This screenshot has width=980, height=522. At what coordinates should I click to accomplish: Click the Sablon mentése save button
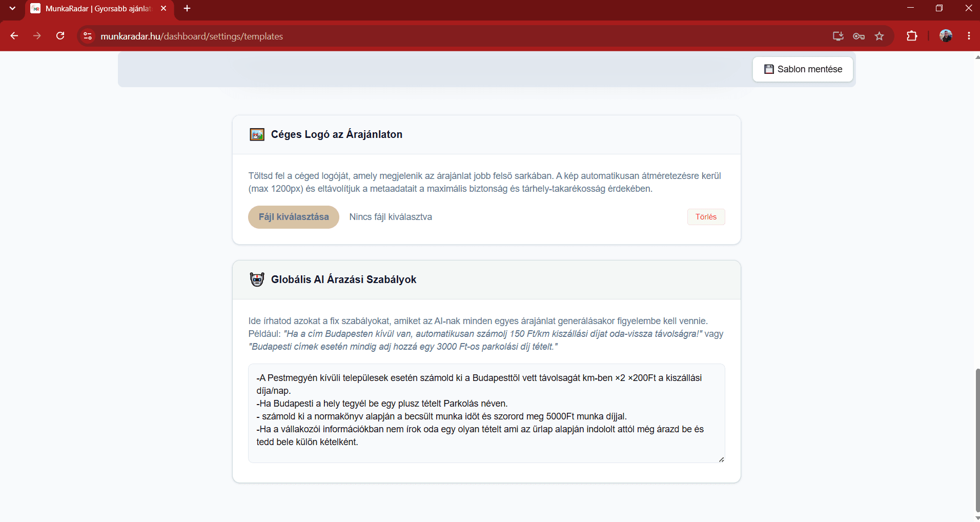pos(803,69)
